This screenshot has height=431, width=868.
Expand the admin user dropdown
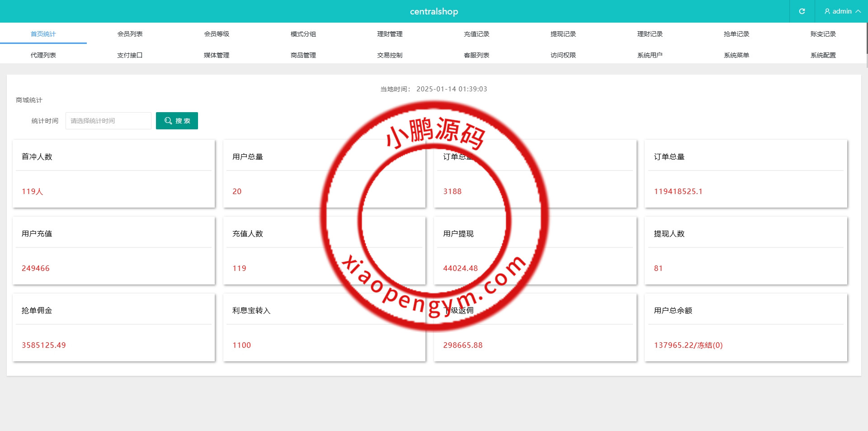click(841, 11)
